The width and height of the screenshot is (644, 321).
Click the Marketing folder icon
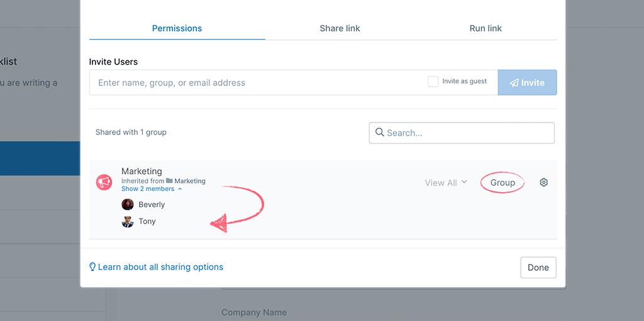[x=169, y=181]
